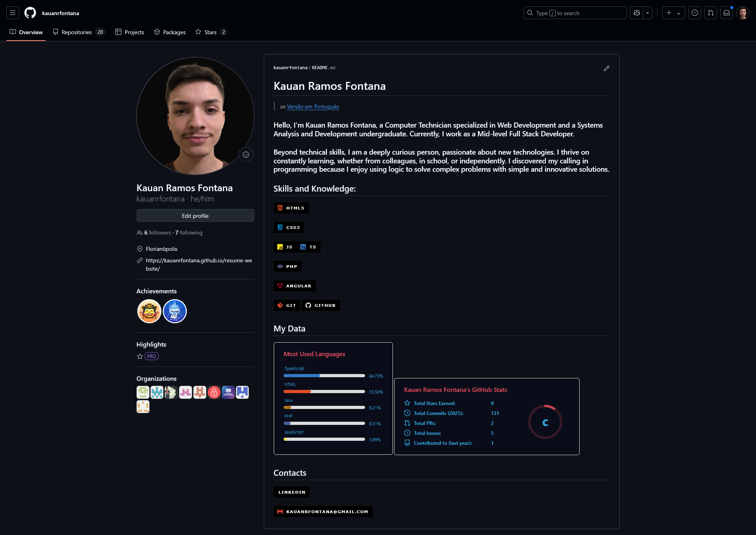This screenshot has width=756, height=535.
Task: Click the Java 9.21% language bar
Action: [x=324, y=407]
